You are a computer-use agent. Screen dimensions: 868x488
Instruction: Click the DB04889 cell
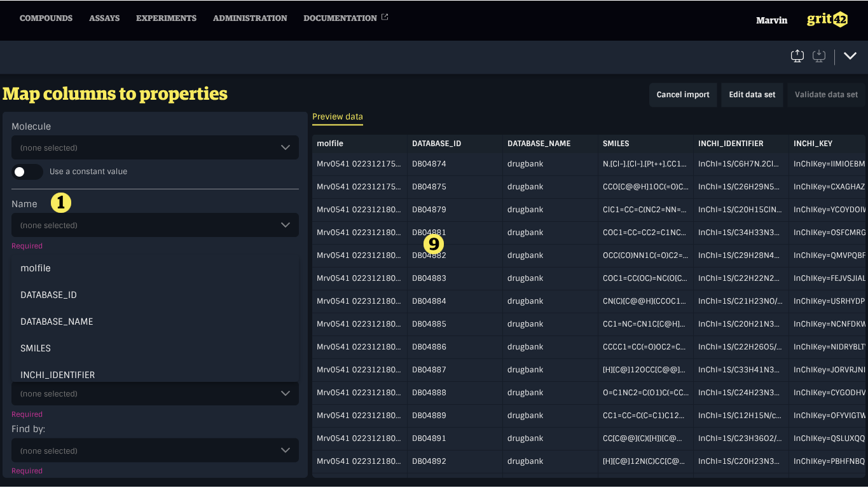pyautogui.click(x=455, y=416)
